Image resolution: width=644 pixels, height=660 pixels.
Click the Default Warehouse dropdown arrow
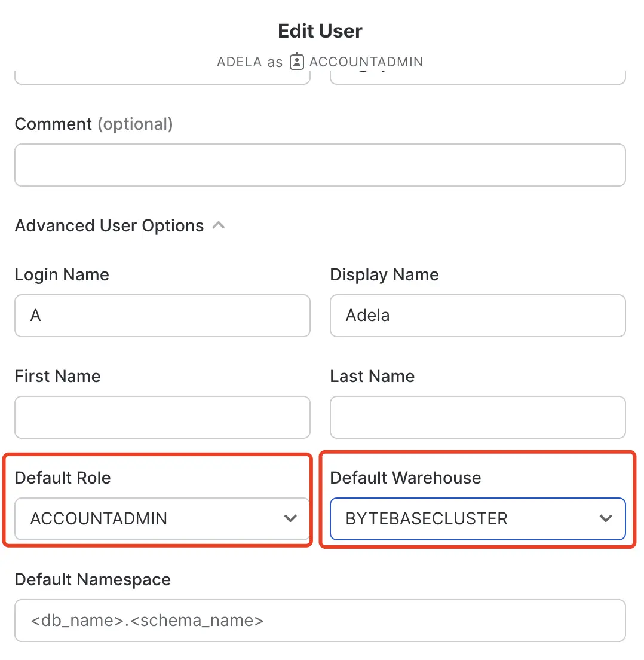[x=606, y=518]
